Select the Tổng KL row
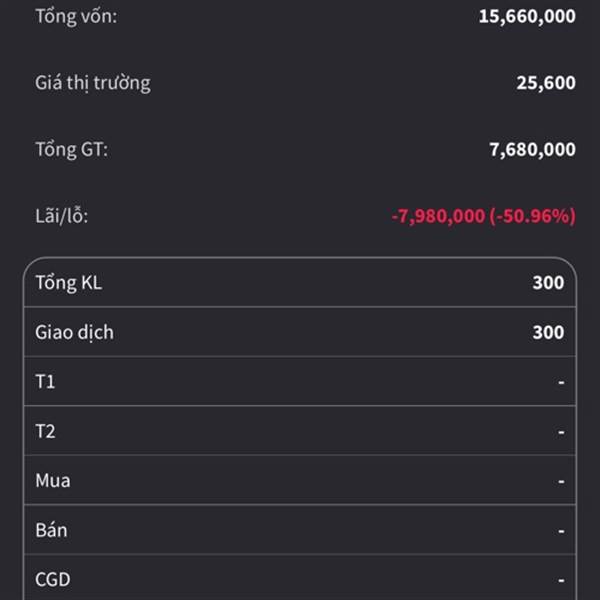Viewport: 600px width, 600px height. click(x=300, y=282)
